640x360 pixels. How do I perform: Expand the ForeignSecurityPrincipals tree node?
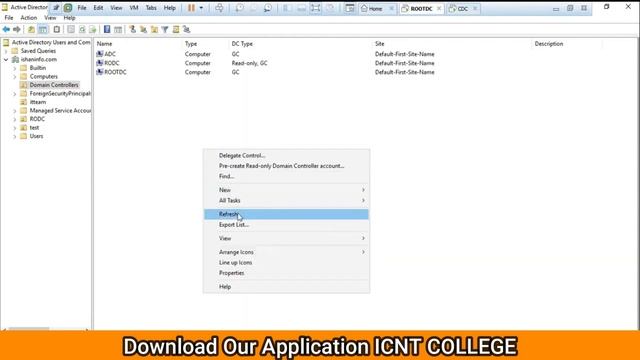pyautogui.click(x=15, y=94)
